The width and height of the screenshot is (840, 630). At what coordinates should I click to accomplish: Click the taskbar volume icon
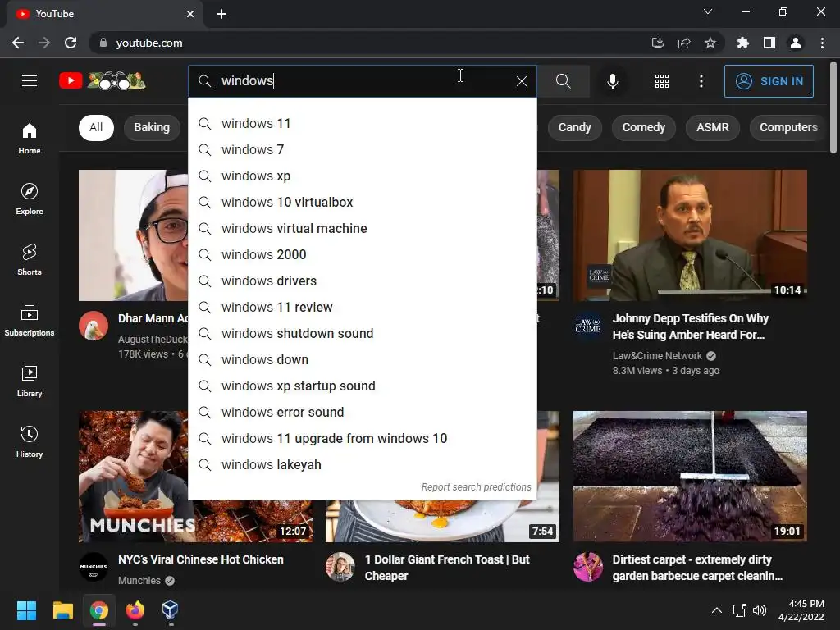(x=760, y=610)
